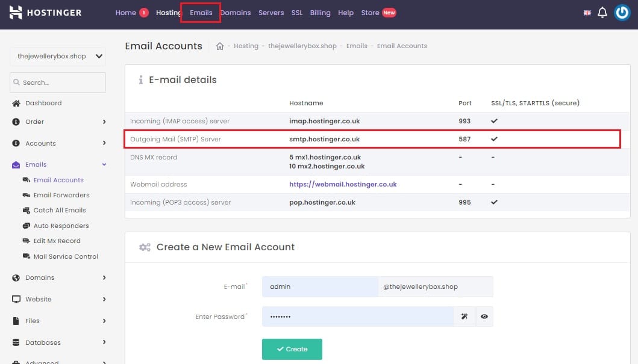The width and height of the screenshot is (638, 364).
Task: Click the Website monitor icon
Action: tap(16, 300)
